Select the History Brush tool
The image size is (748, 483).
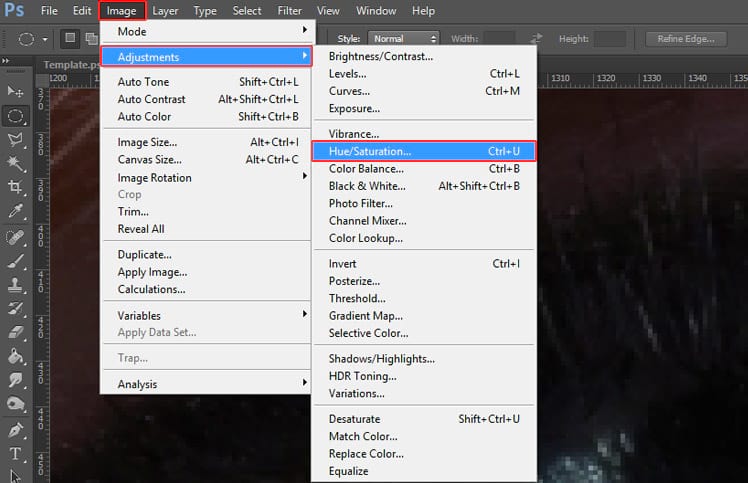tap(15, 308)
